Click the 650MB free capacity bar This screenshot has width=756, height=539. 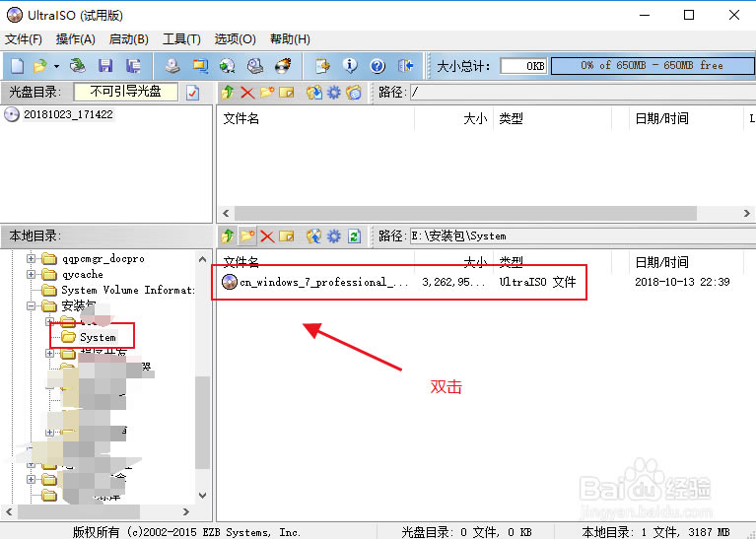(652, 66)
